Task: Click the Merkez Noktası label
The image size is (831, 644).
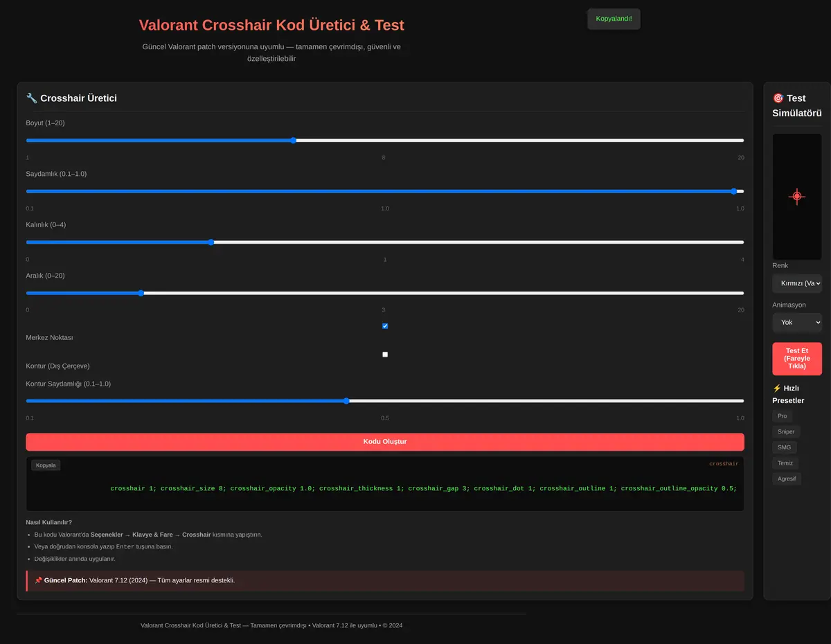Action: point(49,337)
